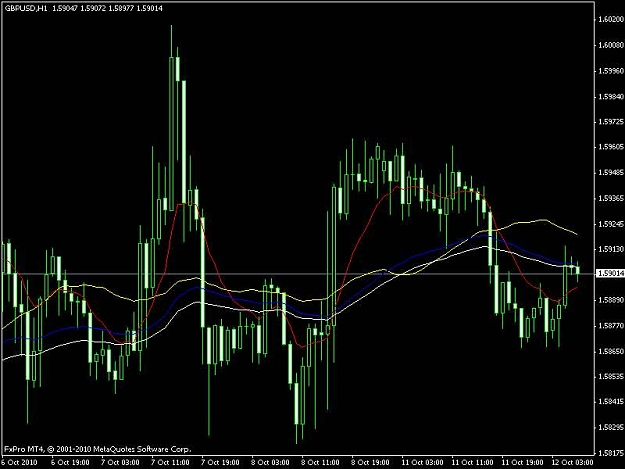Click the 8 Oct 11:00 time label

[320, 462]
